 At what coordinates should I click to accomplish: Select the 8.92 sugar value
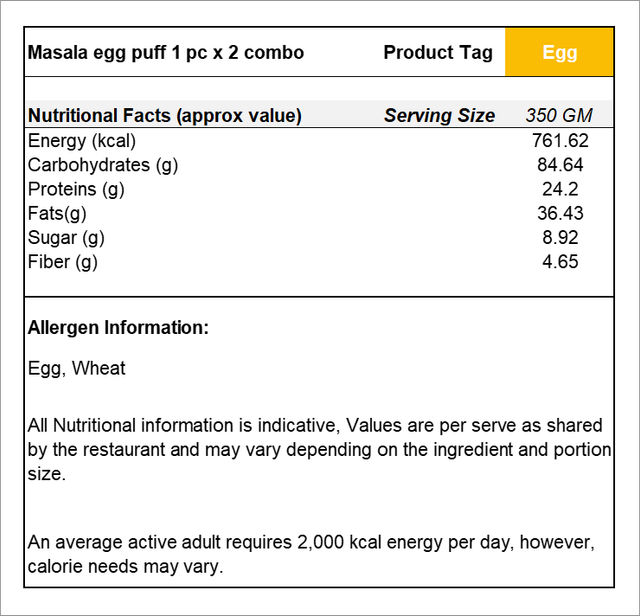[560, 237]
